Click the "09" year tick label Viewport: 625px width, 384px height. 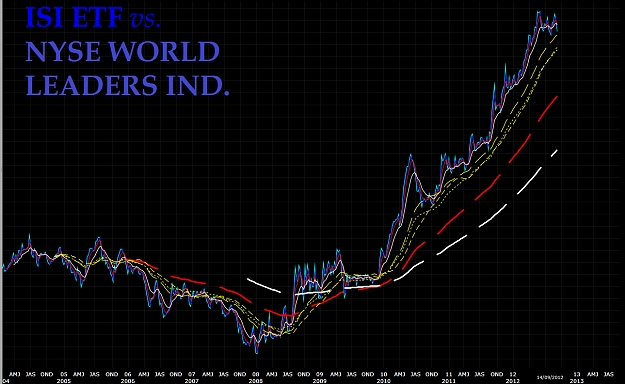tap(320, 374)
